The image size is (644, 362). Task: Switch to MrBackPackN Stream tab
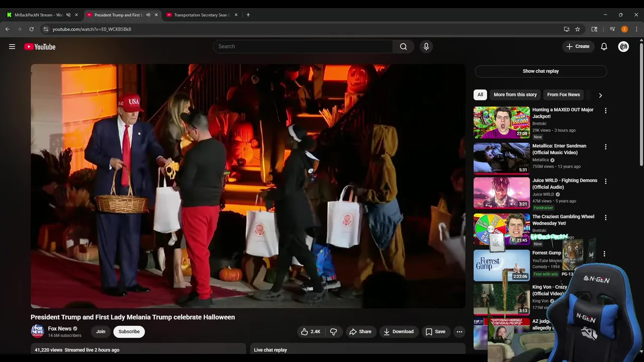(38, 15)
